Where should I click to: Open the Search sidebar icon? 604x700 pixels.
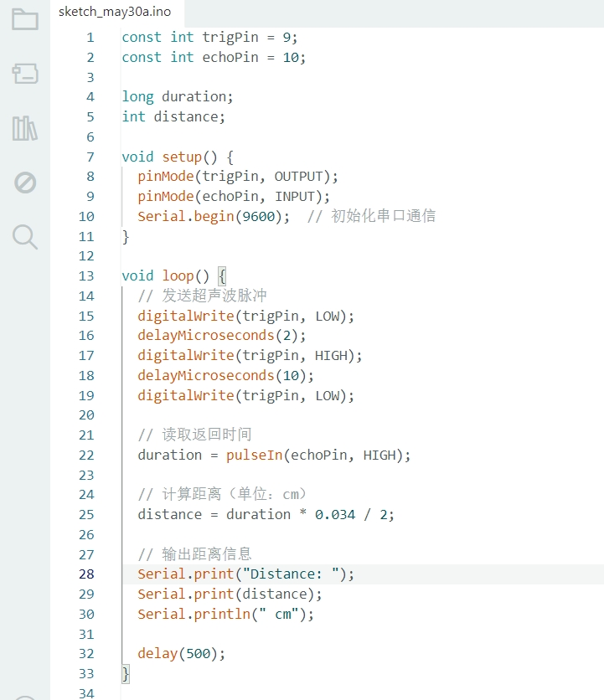tap(25, 237)
